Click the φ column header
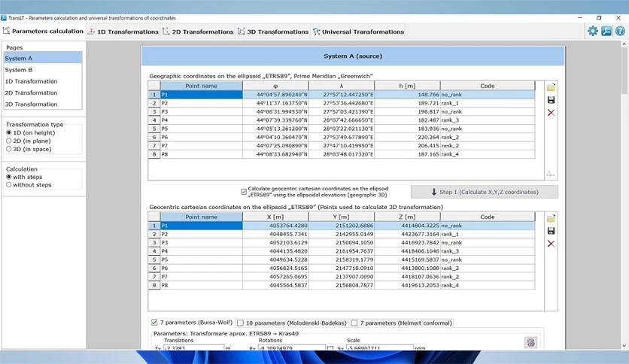Screen dimensions: 629x364 (x=275, y=86)
